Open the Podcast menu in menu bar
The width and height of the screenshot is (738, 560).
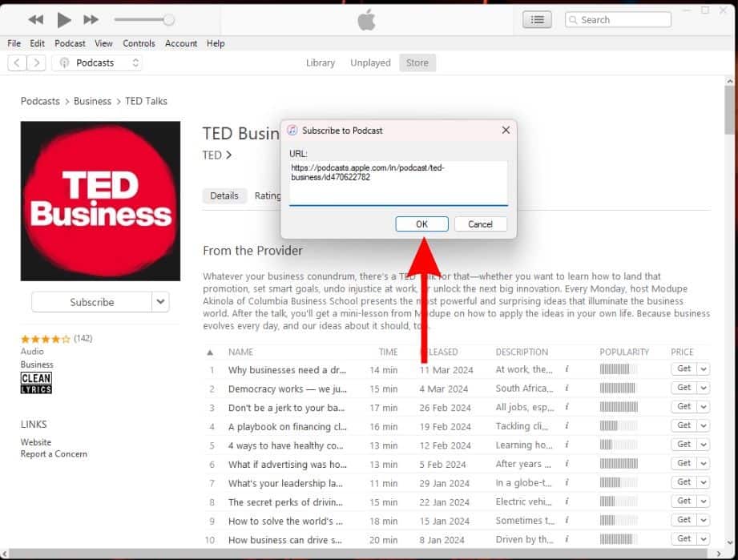coord(70,43)
